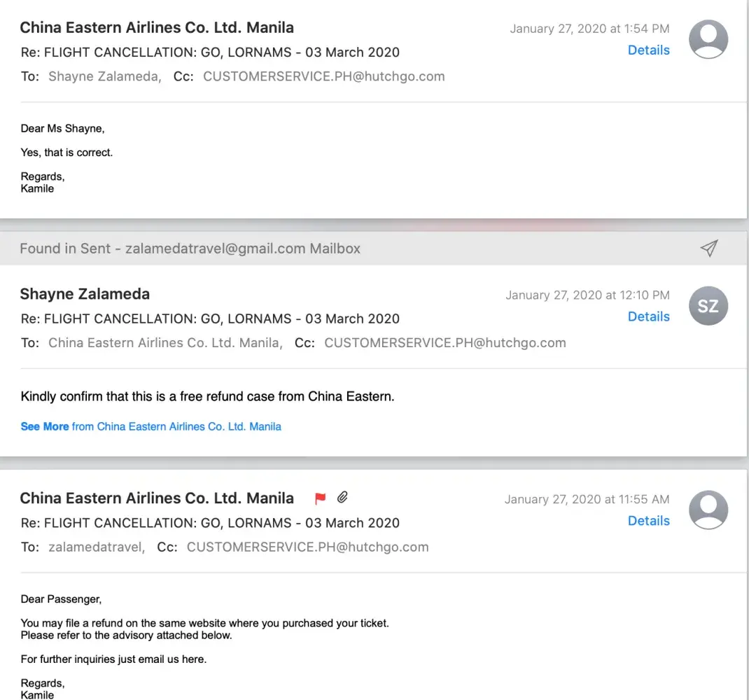Click the sender avatar on the 1:54 PM email
The image size is (749, 700).
708,39
